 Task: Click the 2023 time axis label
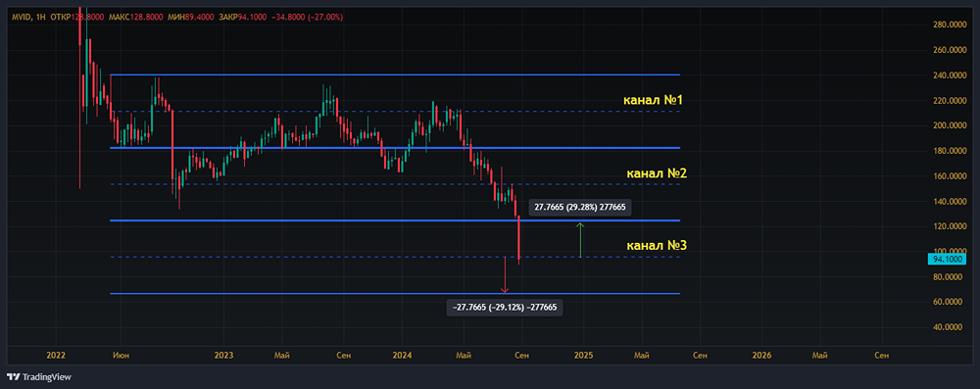(223, 356)
